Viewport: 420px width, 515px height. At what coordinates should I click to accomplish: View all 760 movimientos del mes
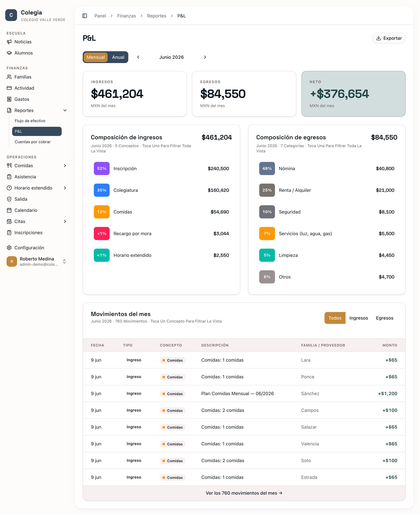(244, 493)
